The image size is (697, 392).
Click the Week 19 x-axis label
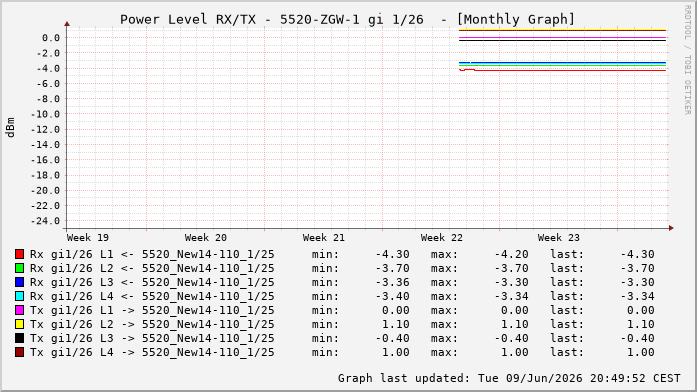pos(88,238)
